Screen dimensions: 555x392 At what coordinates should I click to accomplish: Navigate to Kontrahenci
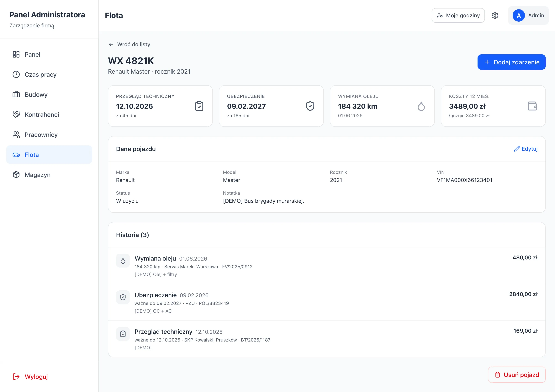click(x=49, y=114)
